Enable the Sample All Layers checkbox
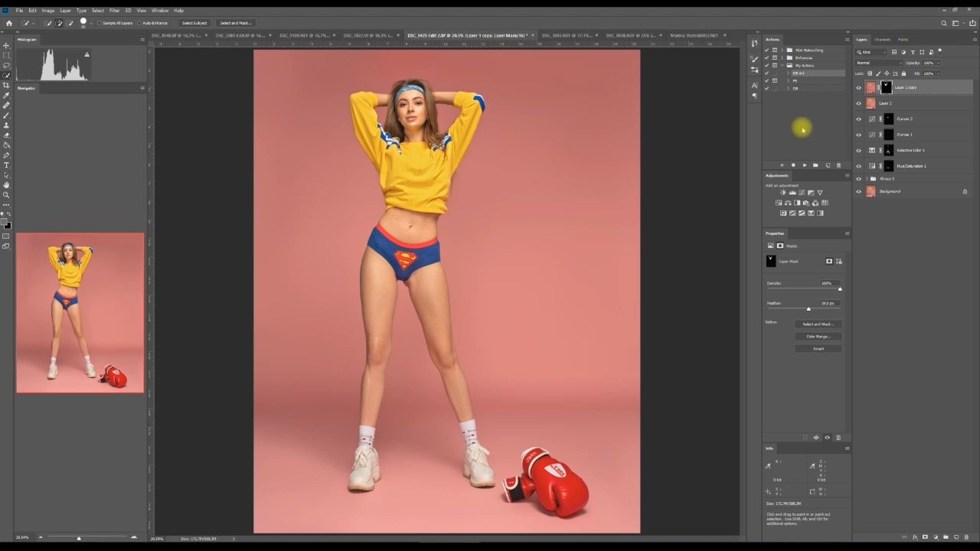This screenshot has width=980, height=551. click(99, 23)
